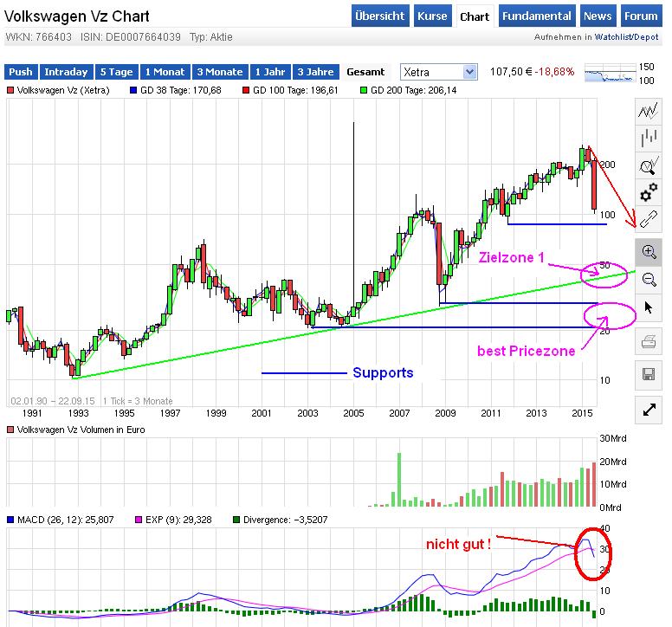Click the Volkswagen Vz Volumen in Euro label
This screenshot has height=627, width=672.
(x=81, y=430)
